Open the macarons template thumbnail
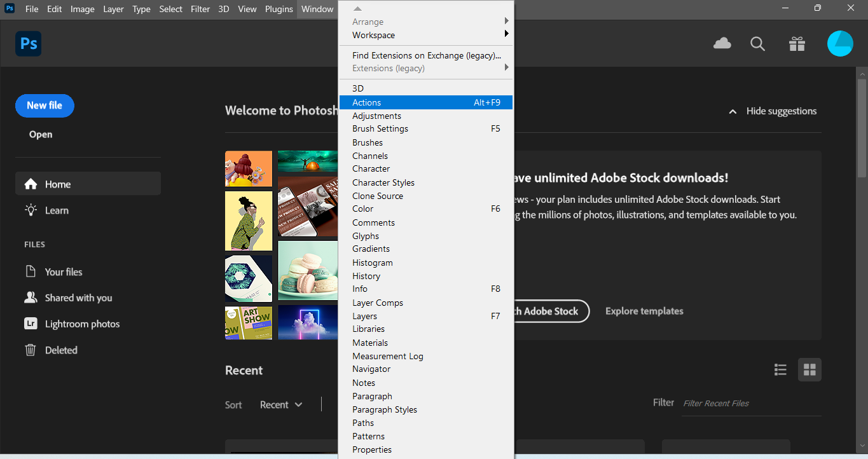The width and height of the screenshot is (868, 459). click(308, 270)
